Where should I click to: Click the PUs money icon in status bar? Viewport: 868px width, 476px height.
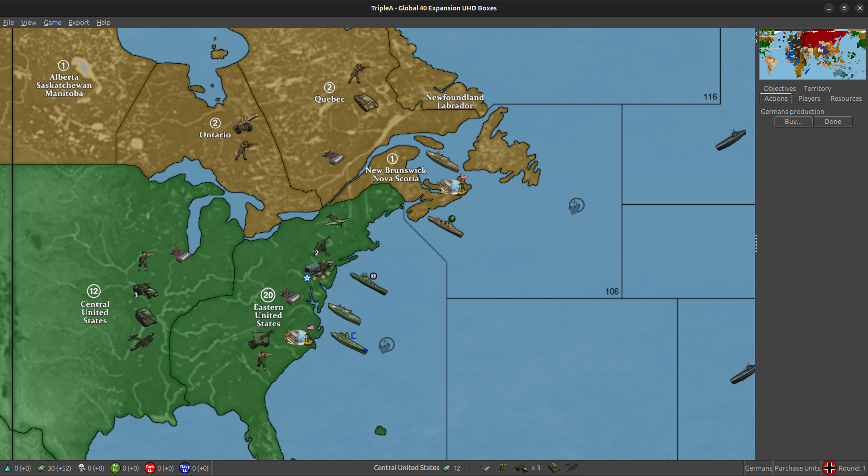point(41,468)
